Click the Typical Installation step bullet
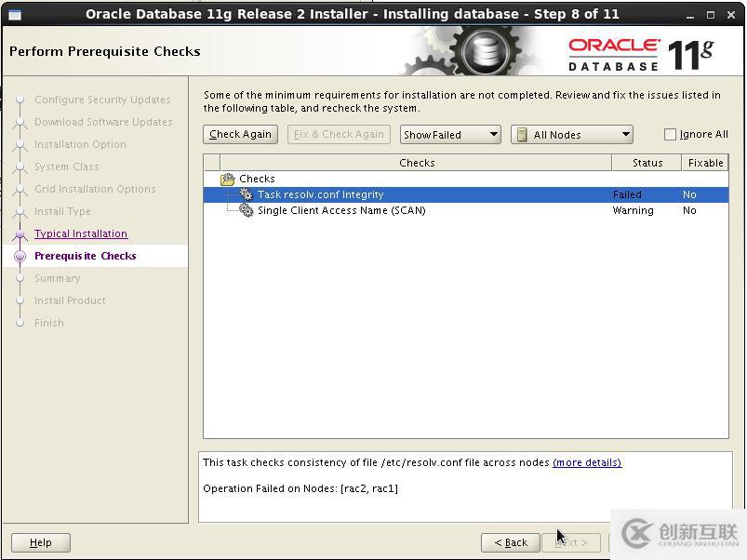Screen dimensions: 747x560 point(20,233)
